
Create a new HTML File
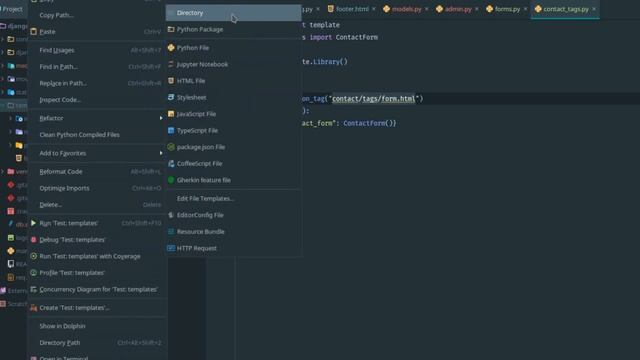[x=233, y=81]
